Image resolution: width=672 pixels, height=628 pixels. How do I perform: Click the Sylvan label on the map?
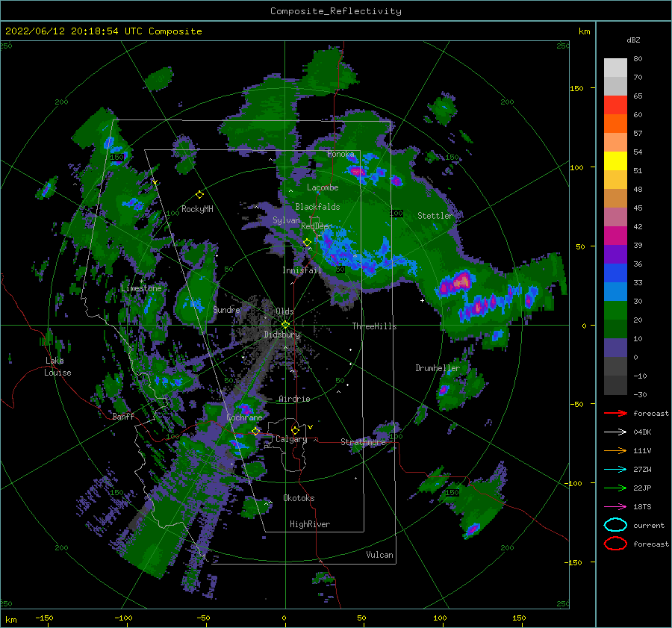[x=286, y=220]
